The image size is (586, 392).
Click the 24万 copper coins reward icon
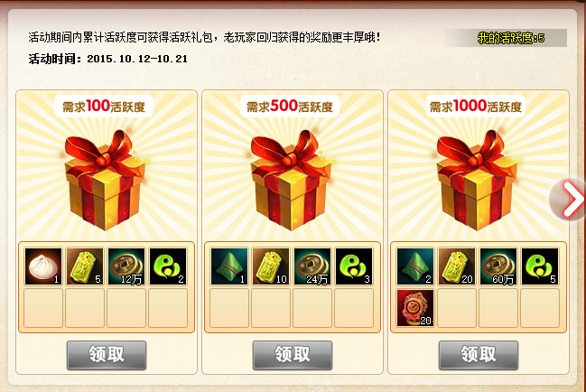(312, 266)
